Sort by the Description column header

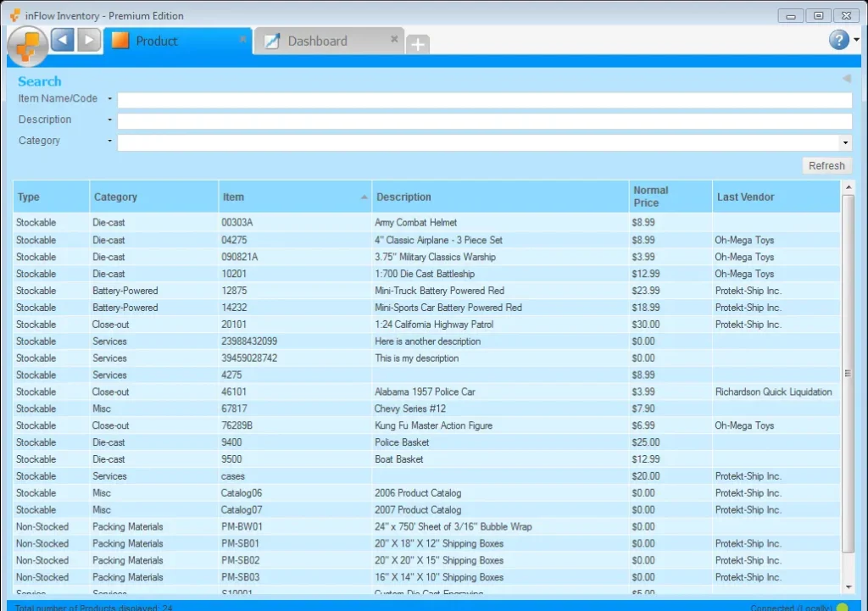pos(500,197)
